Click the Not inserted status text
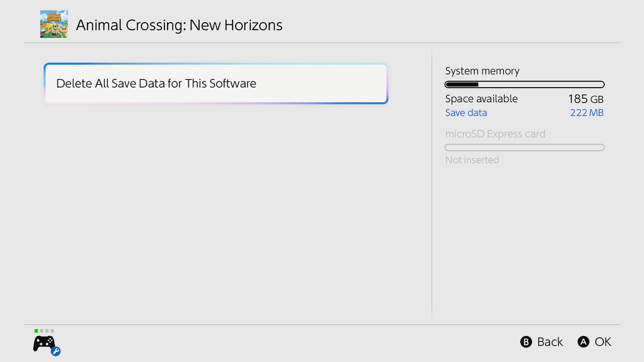 [472, 160]
